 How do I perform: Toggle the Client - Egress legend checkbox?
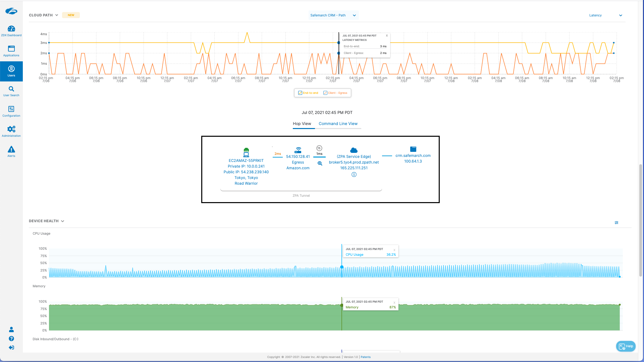click(325, 93)
